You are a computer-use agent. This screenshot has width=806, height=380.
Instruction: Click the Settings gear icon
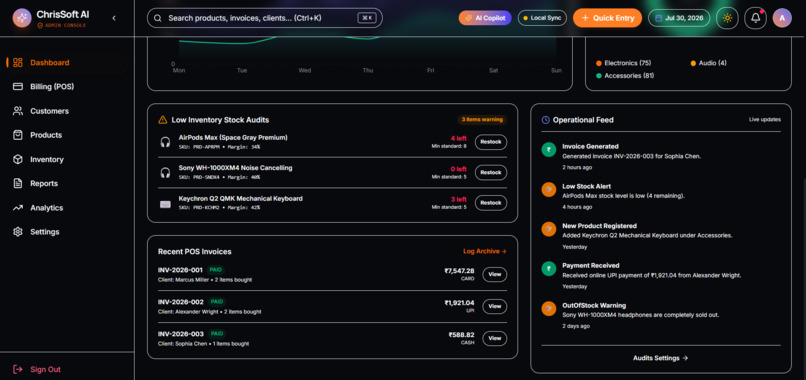click(x=18, y=232)
